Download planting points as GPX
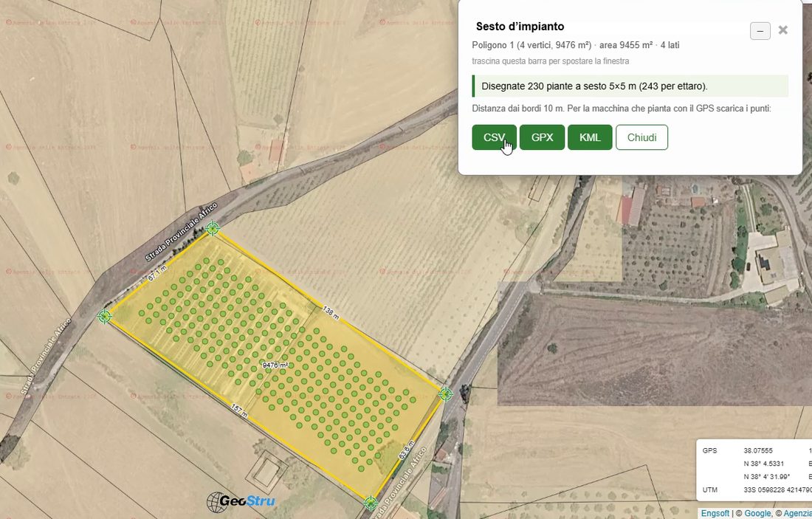 click(x=542, y=137)
